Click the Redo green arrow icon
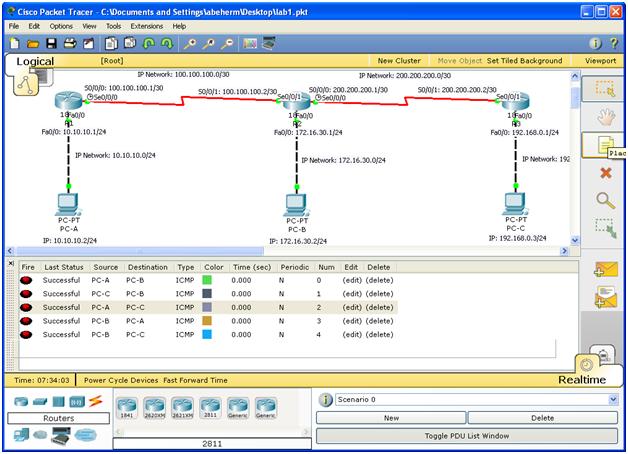Viewport: 628px width, 454px height. (x=167, y=43)
